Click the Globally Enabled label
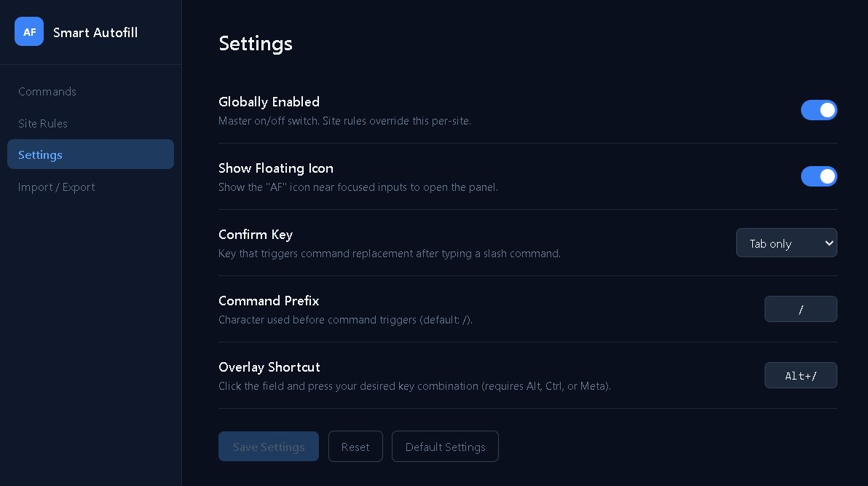The width and height of the screenshot is (868, 486). [x=269, y=102]
